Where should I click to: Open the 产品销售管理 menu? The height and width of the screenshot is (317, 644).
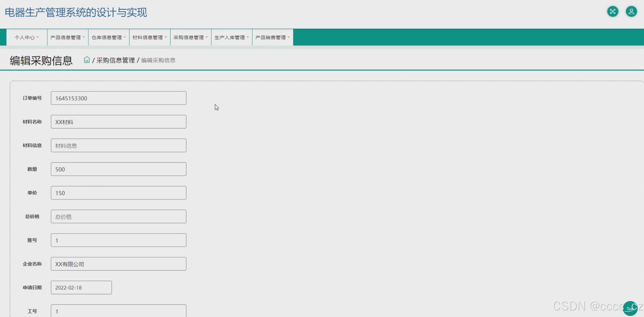(273, 37)
